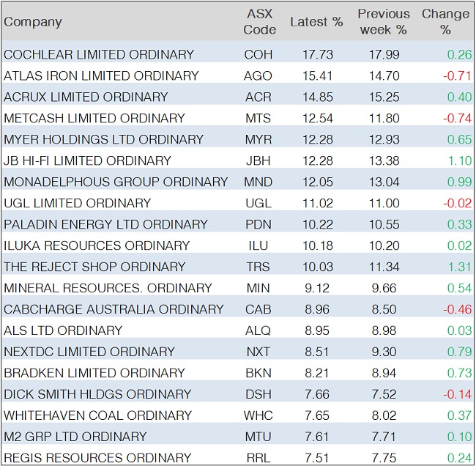Click the Latest % column header

tap(316, 22)
